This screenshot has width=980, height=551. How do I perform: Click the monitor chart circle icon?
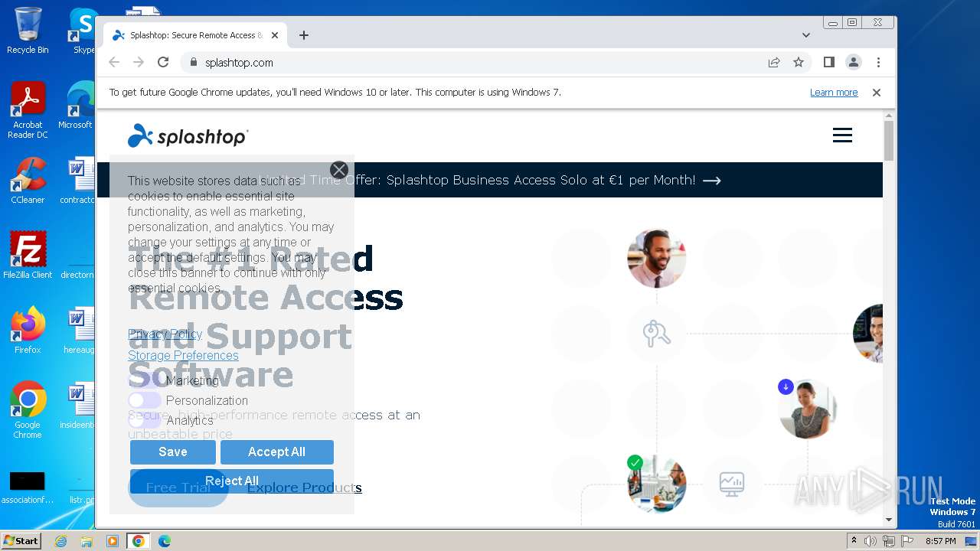[x=732, y=484]
